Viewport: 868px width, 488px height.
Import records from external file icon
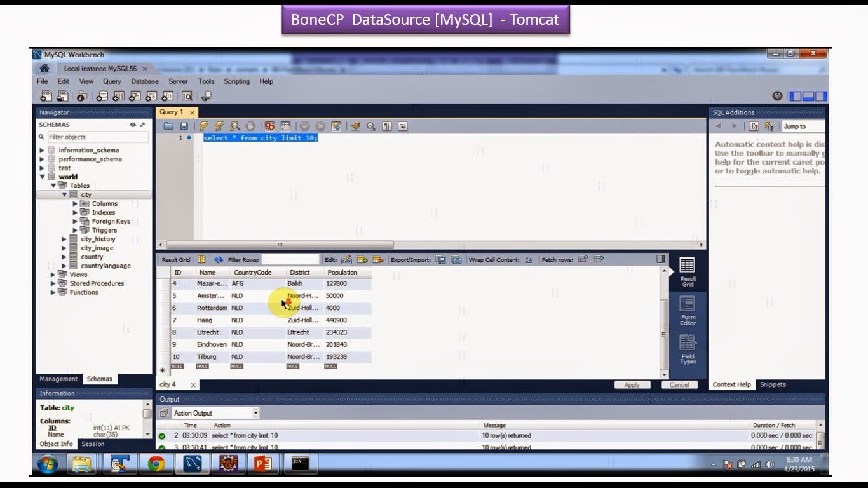coord(456,259)
